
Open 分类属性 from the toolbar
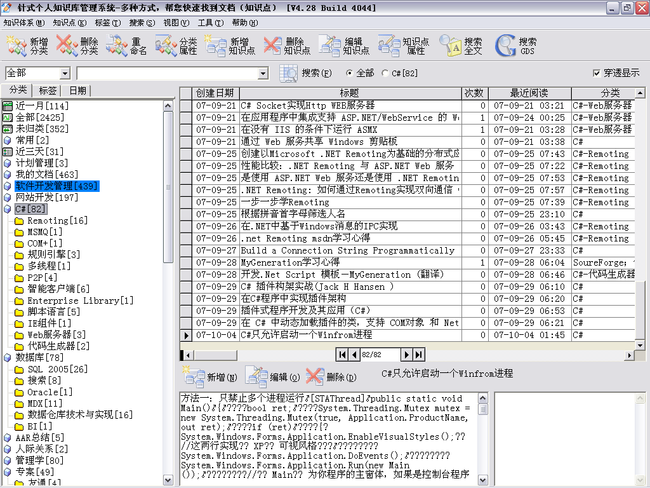point(176,46)
